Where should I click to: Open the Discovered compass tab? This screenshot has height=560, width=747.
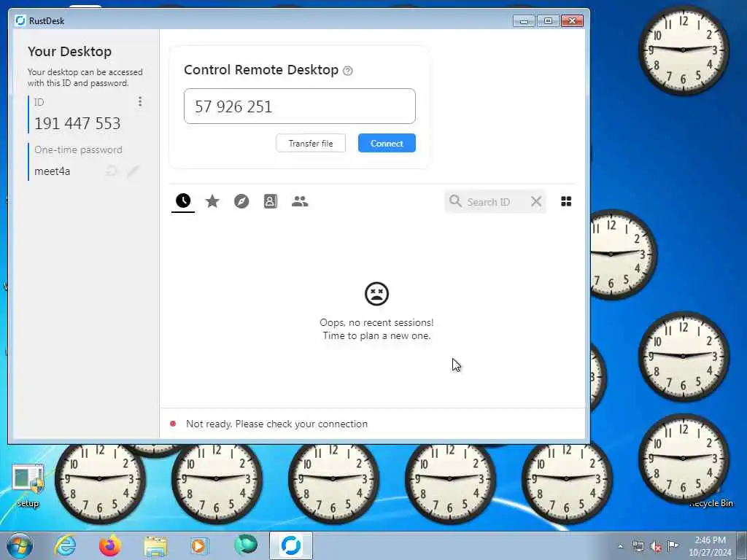click(241, 201)
